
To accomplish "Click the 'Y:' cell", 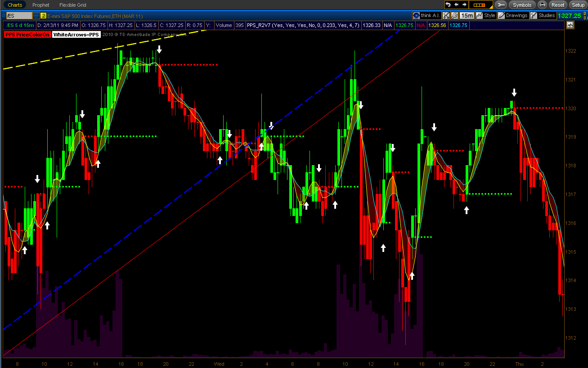I will tap(208, 26).
